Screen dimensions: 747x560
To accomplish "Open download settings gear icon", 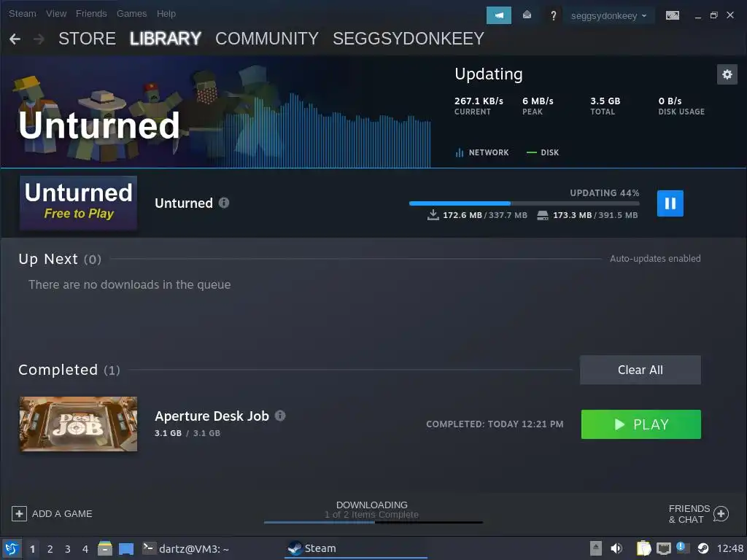I will tap(727, 74).
